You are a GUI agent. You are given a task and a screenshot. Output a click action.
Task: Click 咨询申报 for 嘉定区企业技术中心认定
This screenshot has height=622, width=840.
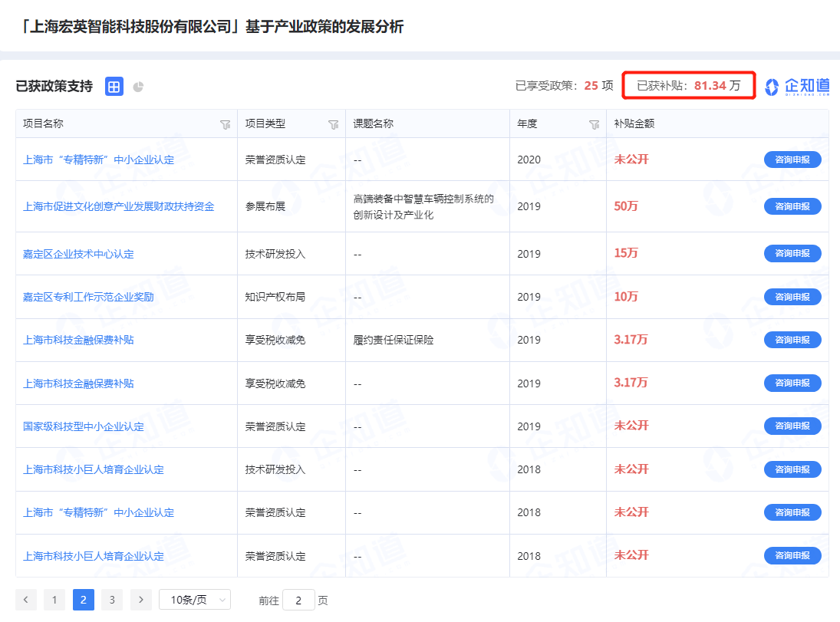click(x=792, y=253)
